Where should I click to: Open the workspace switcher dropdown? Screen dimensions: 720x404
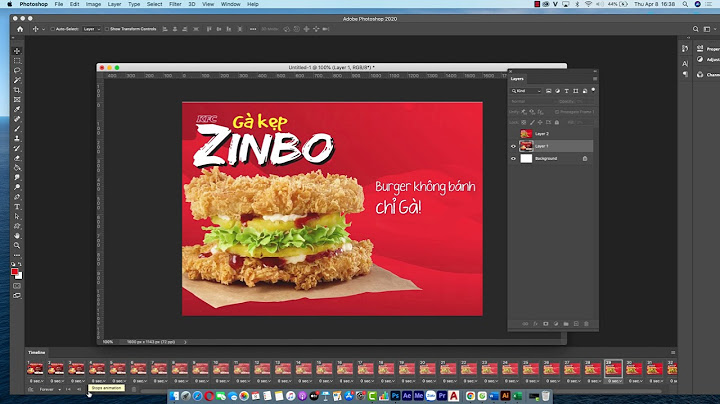click(x=709, y=29)
